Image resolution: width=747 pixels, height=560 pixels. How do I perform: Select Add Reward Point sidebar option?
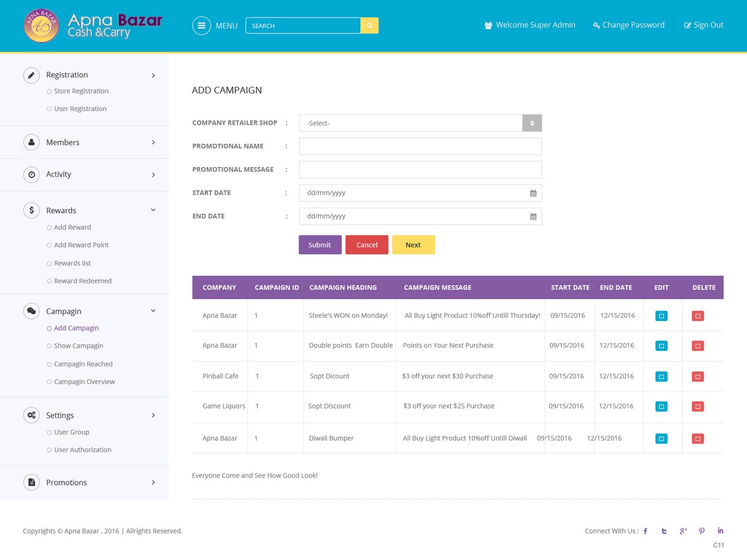click(81, 245)
